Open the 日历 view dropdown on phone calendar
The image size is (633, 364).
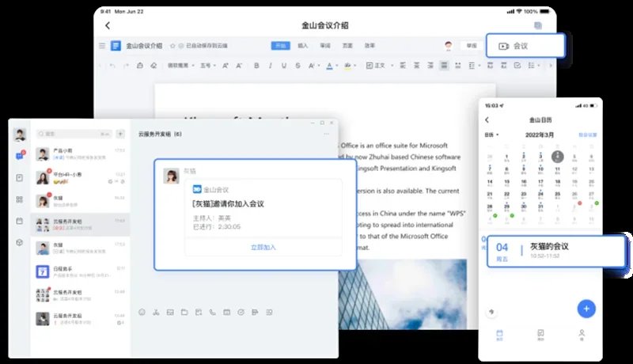491,135
